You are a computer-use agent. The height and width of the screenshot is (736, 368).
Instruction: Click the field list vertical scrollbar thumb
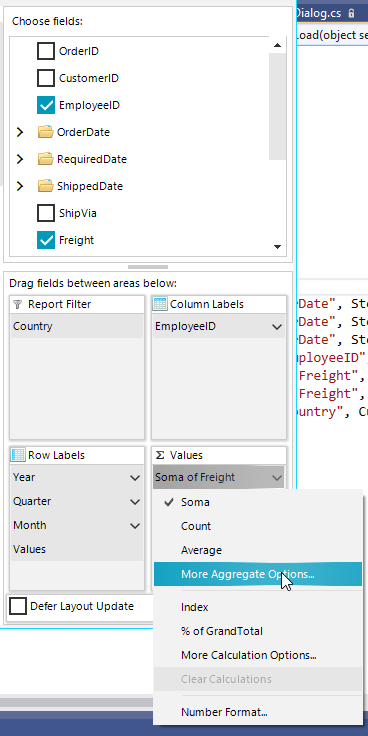click(277, 107)
